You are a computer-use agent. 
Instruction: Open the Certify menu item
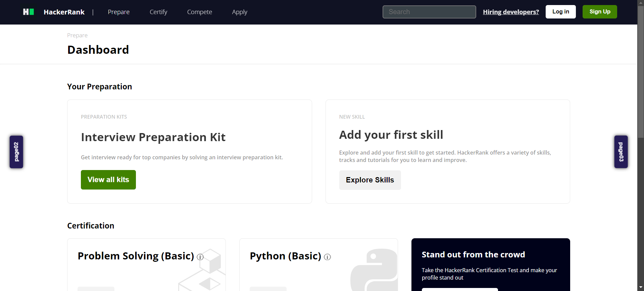tap(158, 12)
